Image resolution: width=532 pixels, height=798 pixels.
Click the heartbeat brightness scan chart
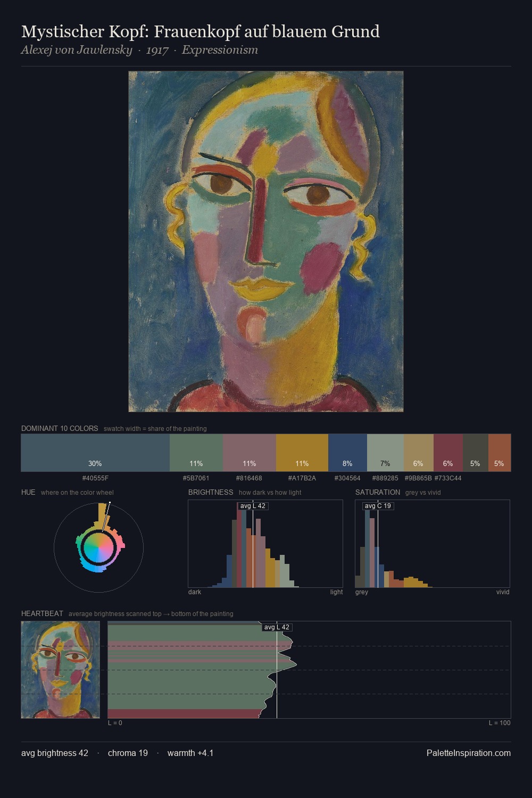click(x=309, y=670)
